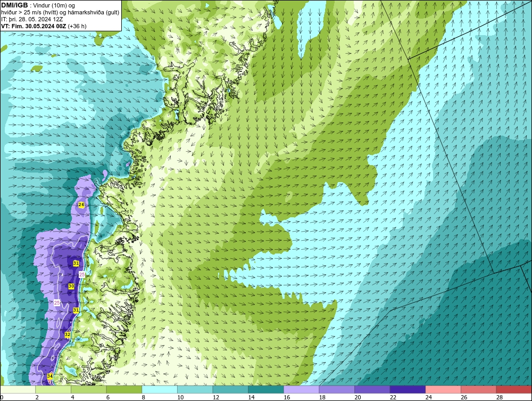Click the scale value 20
Viewport: 532px width, 401px height.
(358, 397)
